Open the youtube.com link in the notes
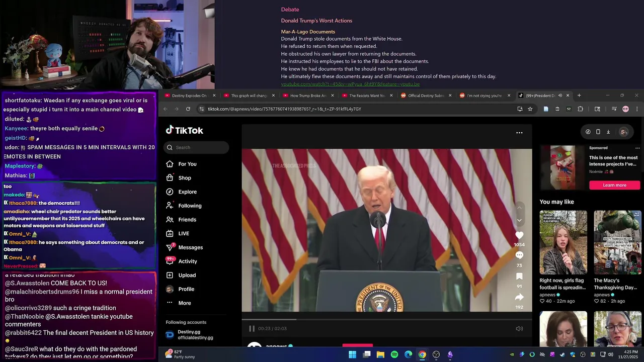 tap(350, 84)
